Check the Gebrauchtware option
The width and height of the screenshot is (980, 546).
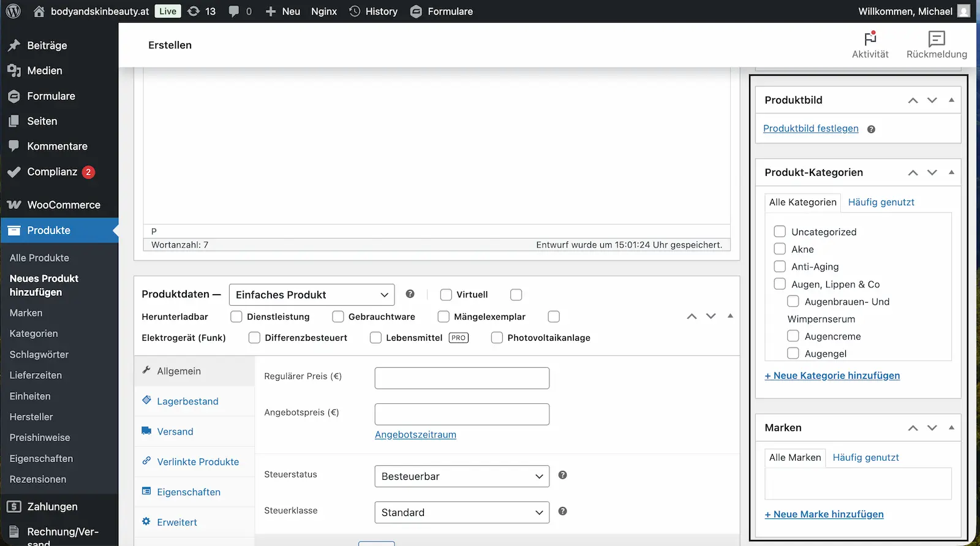338,317
